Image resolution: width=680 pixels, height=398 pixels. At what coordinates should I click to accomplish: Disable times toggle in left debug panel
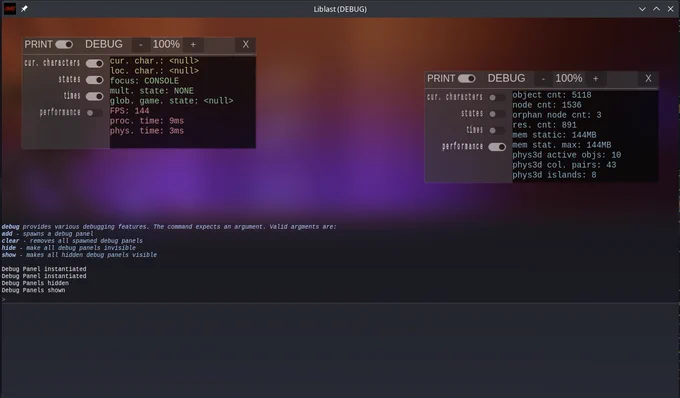[x=95, y=96]
